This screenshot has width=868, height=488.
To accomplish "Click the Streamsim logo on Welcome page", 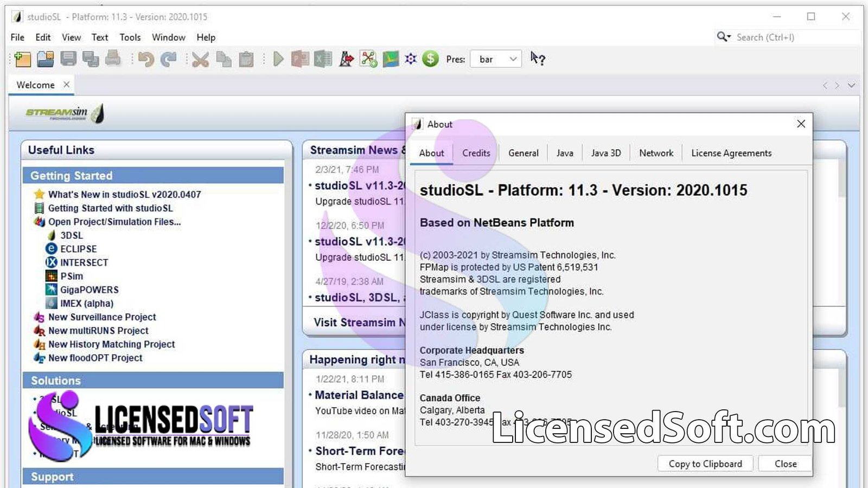I will point(65,113).
